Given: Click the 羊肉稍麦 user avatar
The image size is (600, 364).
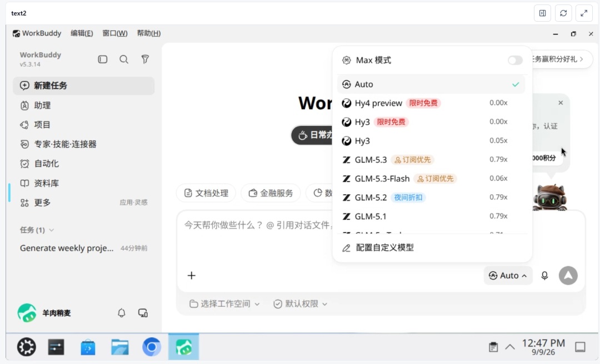Looking at the screenshot, I should [x=27, y=313].
